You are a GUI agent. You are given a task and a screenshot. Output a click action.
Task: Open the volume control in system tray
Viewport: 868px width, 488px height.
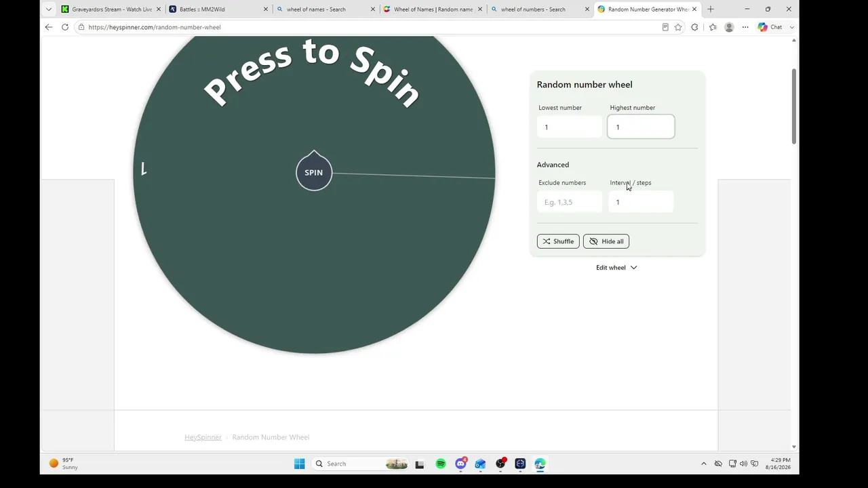click(x=743, y=464)
